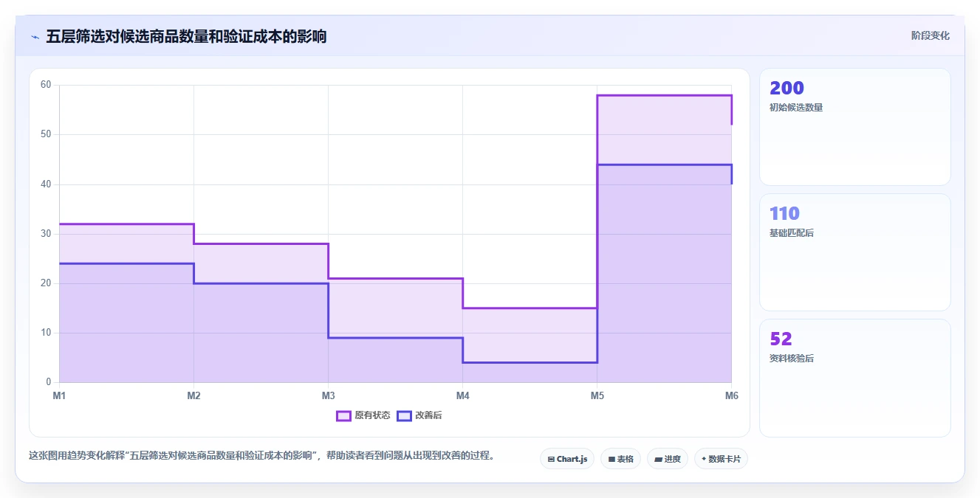
Task: Click the 0 y-axis value
Action: (x=49, y=382)
